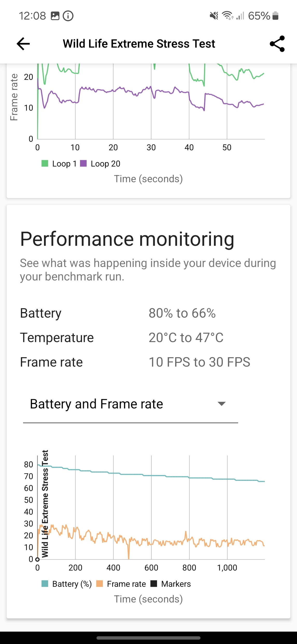Screen dimensions: 297x644
Task: Open the Battery and Frame rate dropdown
Action: pyautogui.click(x=96, y=404)
